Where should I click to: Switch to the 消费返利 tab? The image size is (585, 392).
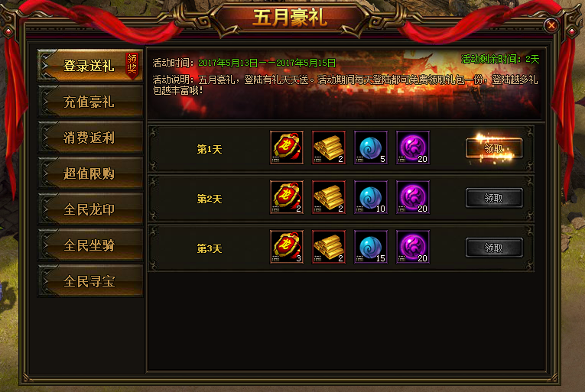pos(90,138)
